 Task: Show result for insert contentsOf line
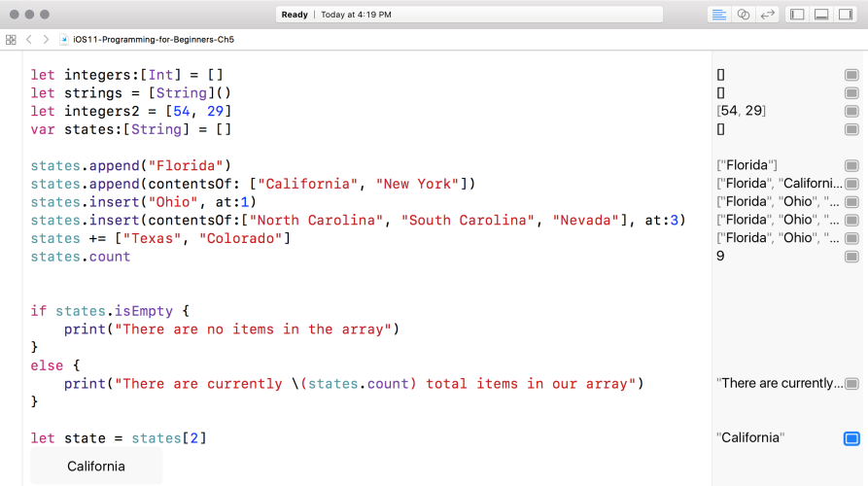(x=851, y=221)
